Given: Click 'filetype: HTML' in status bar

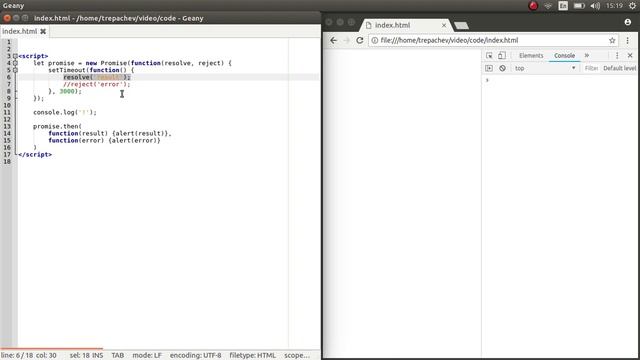Looking at the screenshot, I should click(x=252, y=355).
